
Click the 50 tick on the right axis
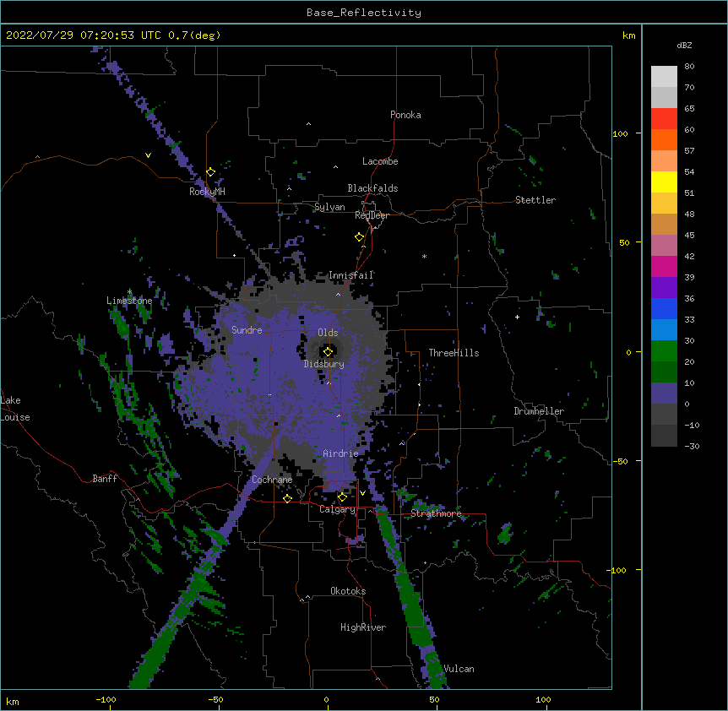pyautogui.click(x=624, y=242)
